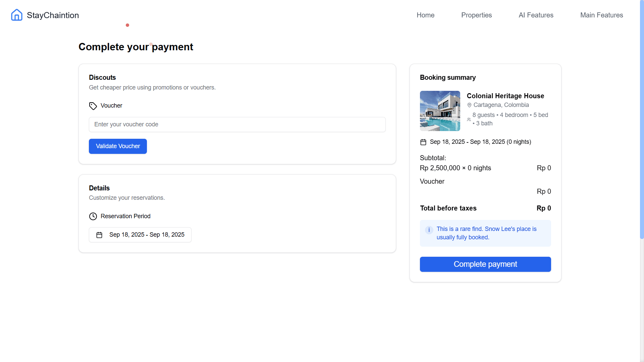The image size is (644, 362).
Task: Click the info icon in the rare find notice
Action: 429,230
